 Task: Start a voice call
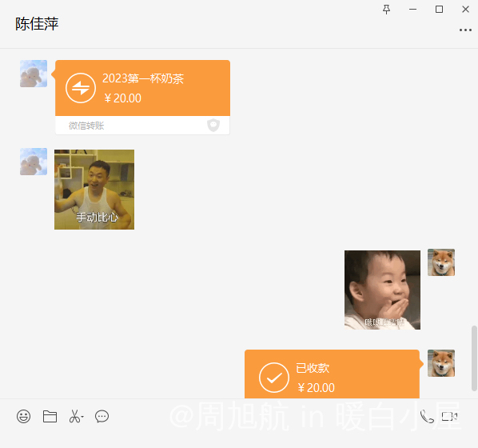coord(427,416)
